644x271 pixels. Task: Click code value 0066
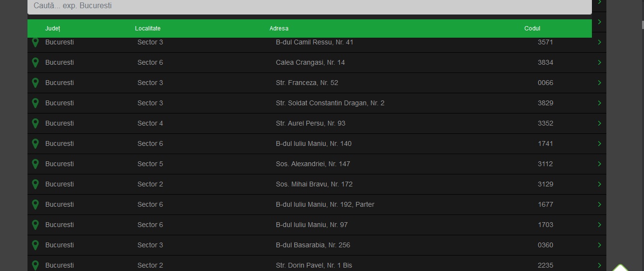(546, 83)
